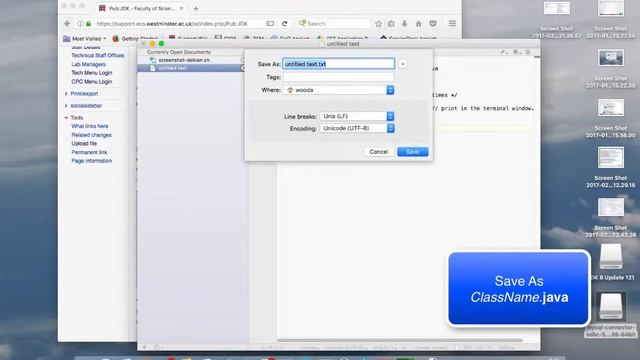The width and height of the screenshot is (640, 360).
Task: Expand the Print/export sidebar section
Action: pos(84,93)
